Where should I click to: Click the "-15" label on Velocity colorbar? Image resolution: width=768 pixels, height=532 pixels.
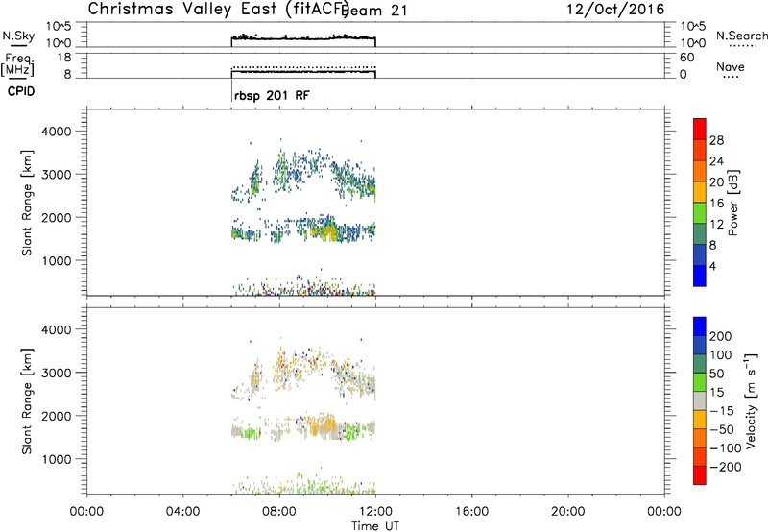click(x=722, y=411)
